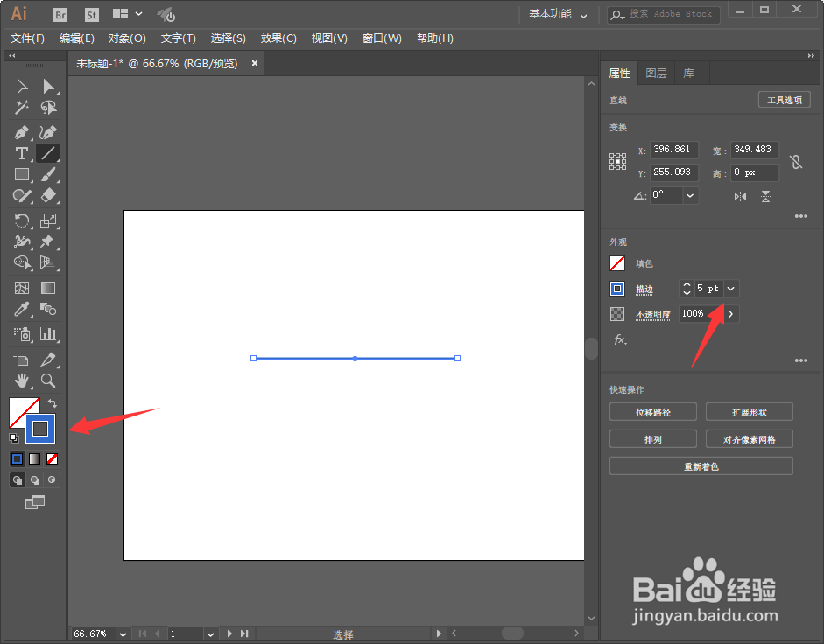Open the 效果(C) menu
This screenshot has width=824, height=644.
pos(278,38)
